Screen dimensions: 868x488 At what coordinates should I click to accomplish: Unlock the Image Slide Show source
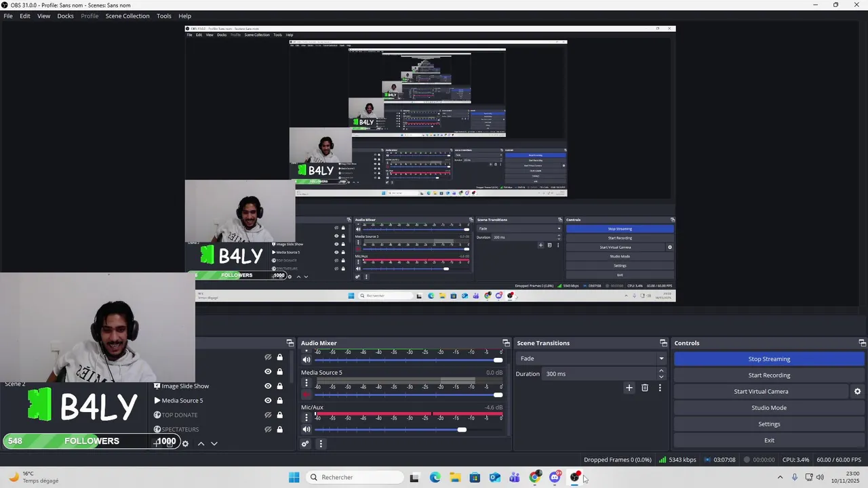point(279,386)
